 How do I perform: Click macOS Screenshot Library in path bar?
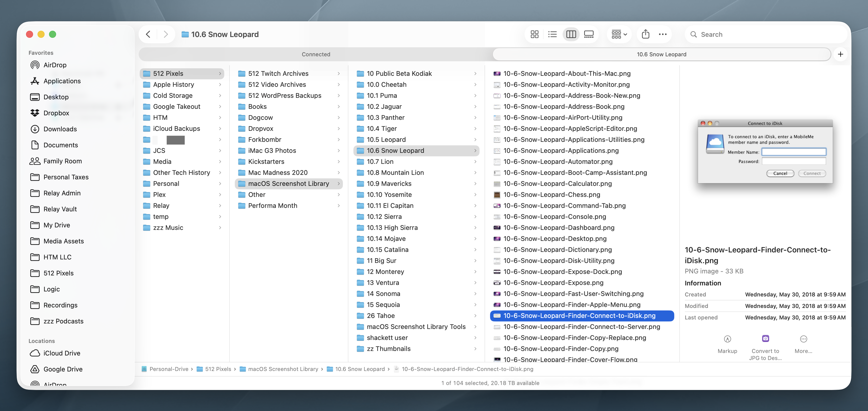(283, 369)
